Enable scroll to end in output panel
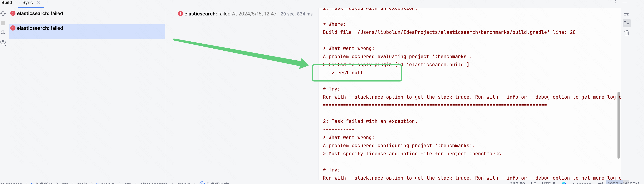The height and width of the screenshot is (184, 644). [627, 23]
